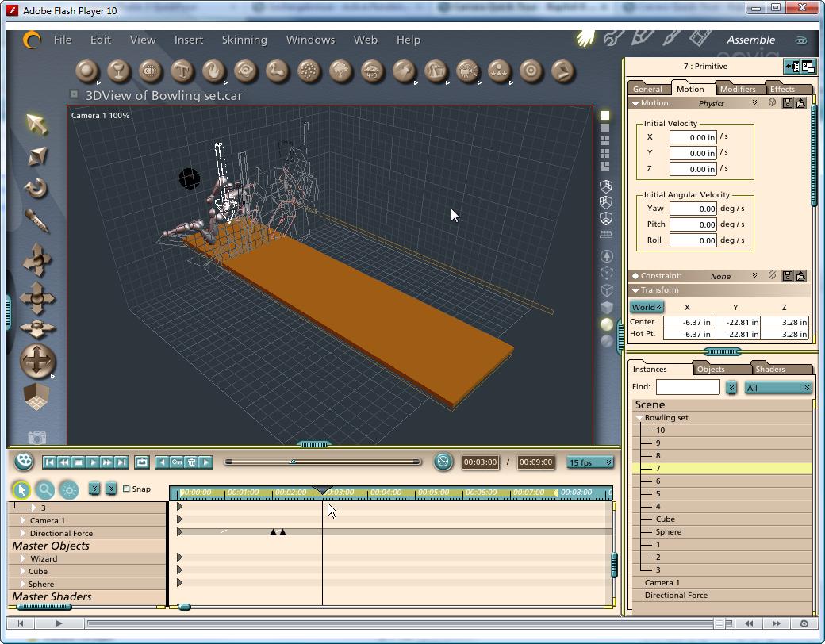Select the Rotate tool in left toolbar
The width and height of the screenshot is (825, 644).
36,189
